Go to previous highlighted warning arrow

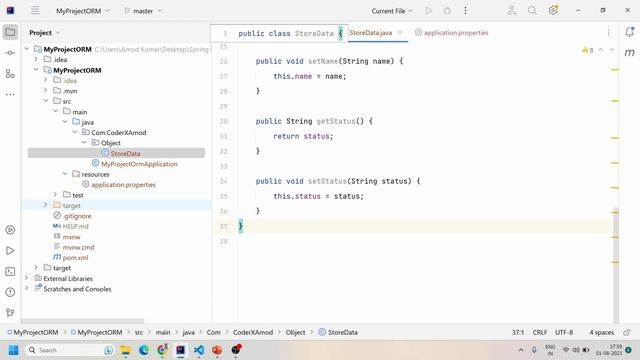pos(601,50)
